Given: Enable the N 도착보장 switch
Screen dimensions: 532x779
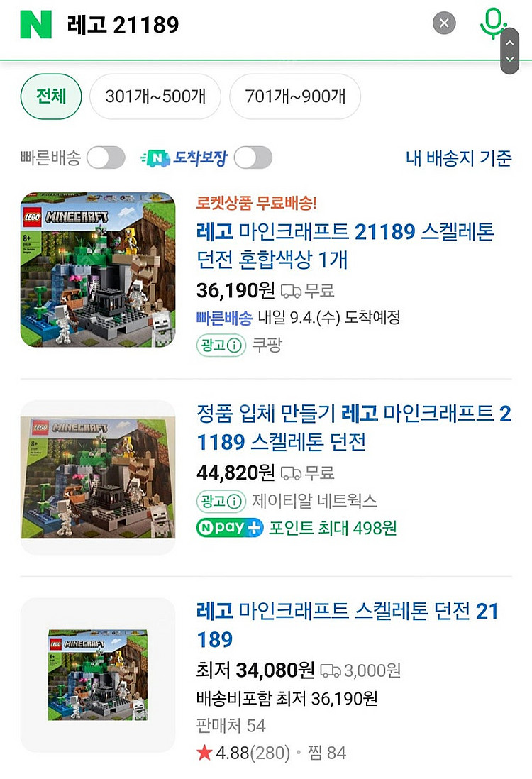Looking at the screenshot, I should [253, 158].
